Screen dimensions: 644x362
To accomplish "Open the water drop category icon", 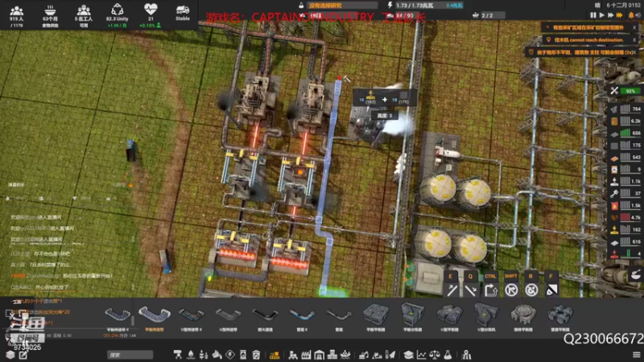I will 191,355.
